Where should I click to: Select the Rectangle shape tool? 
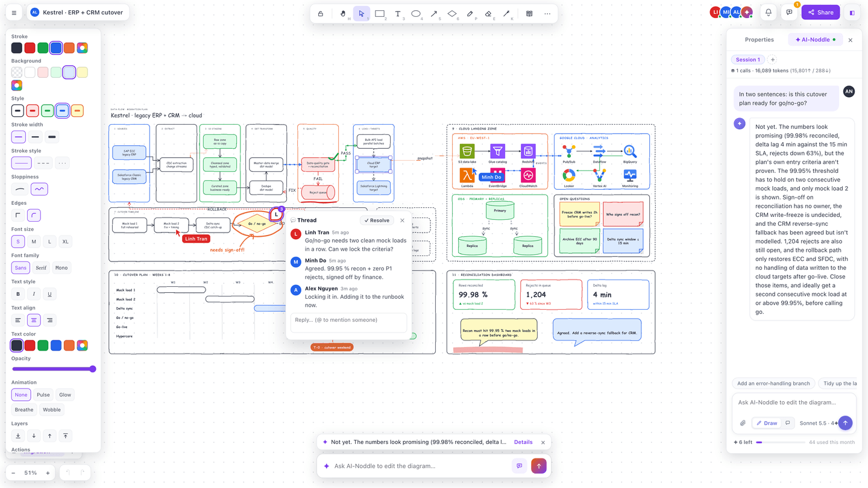click(380, 13)
